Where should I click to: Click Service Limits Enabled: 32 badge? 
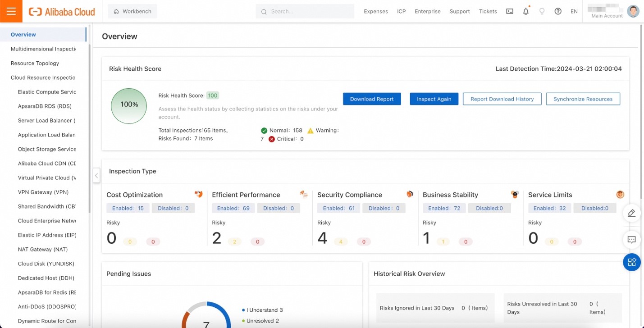point(550,208)
